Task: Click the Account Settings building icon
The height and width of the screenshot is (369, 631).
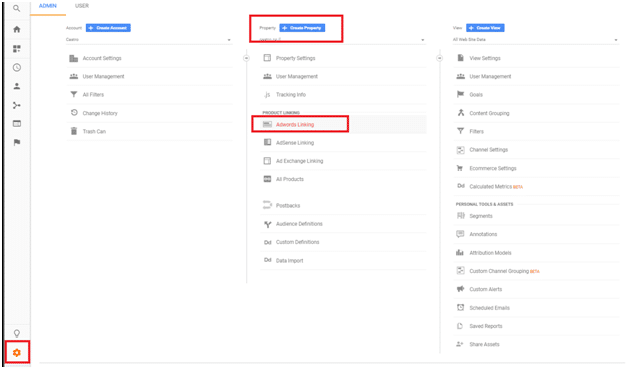Action: 74,58
